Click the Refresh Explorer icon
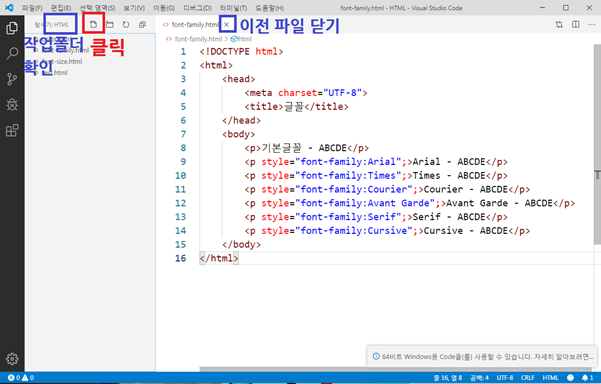This screenshot has width=601, height=384. click(x=126, y=25)
